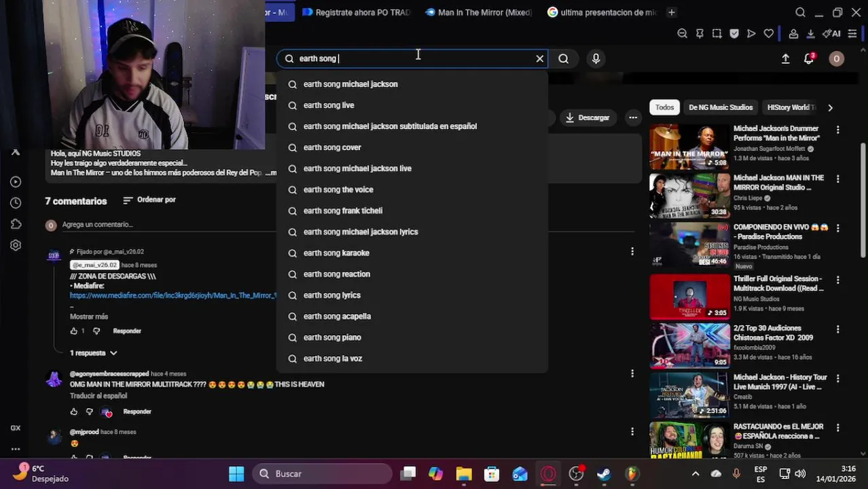The width and height of the screenshot is (868, 489).
Task: Pick suggestion 'earth song reaction'
Action: tap(412, 274)
